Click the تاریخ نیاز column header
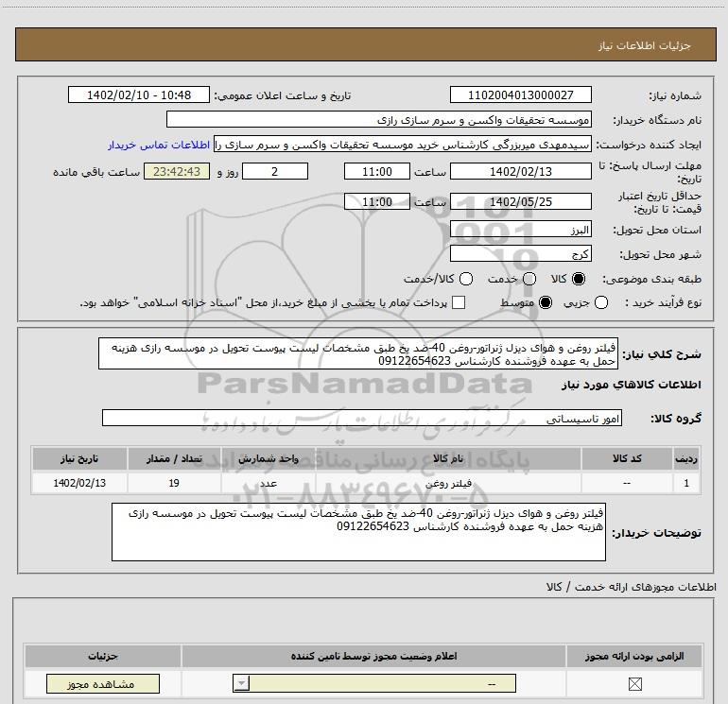 [79, 458]
